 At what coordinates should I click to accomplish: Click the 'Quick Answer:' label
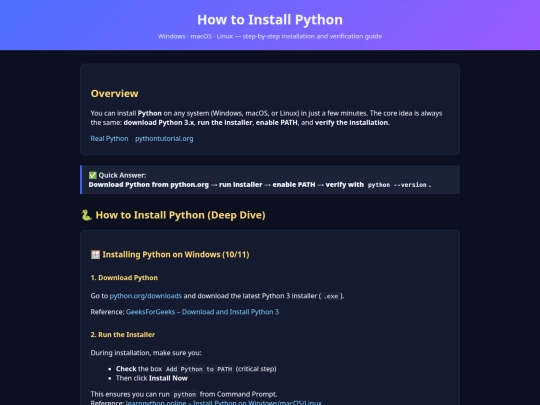click(122, 175)
